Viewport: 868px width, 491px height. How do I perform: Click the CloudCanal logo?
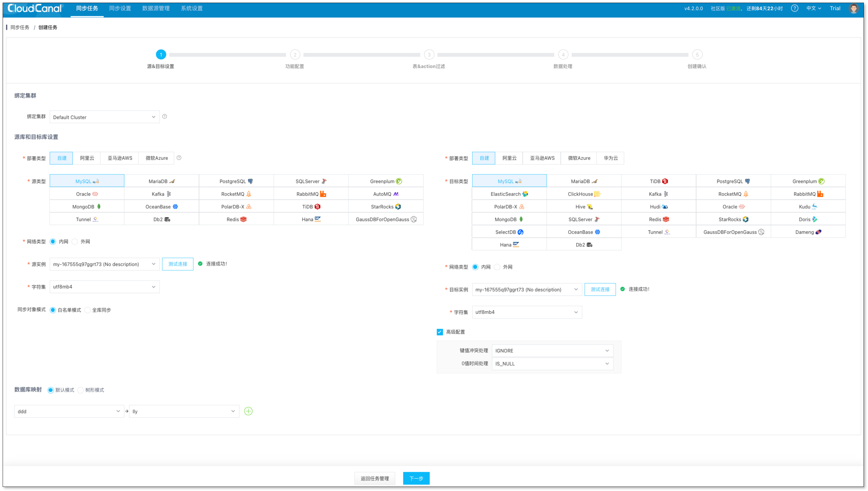35,9
